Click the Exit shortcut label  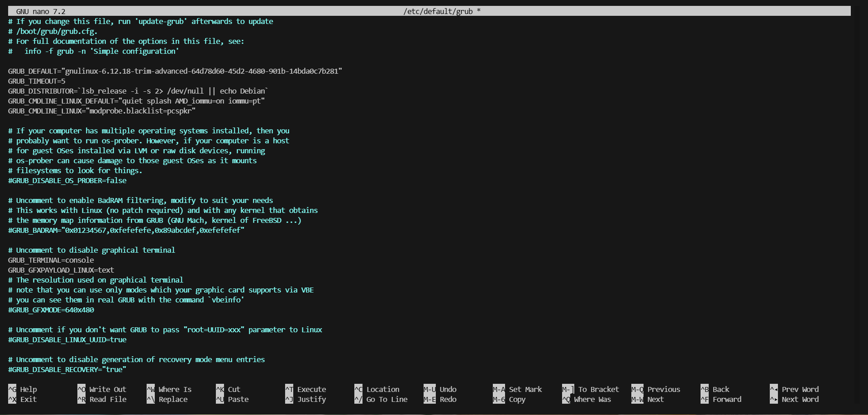[23, 399]
